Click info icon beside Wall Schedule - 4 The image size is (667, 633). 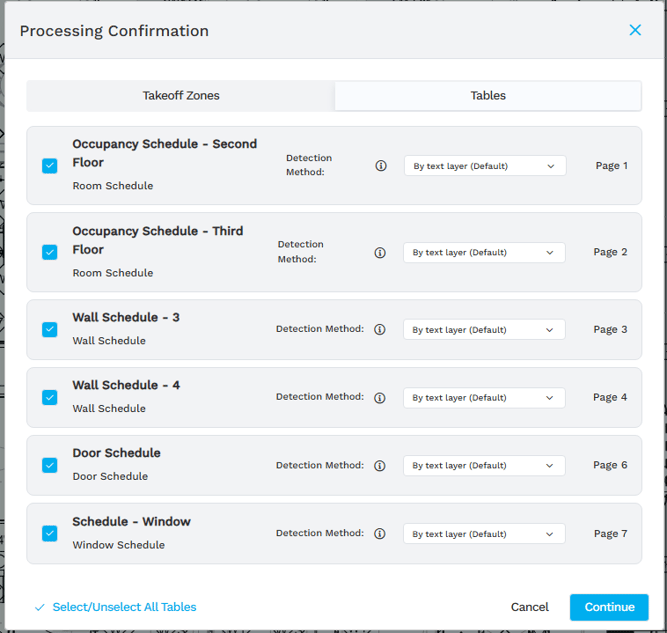380,397
